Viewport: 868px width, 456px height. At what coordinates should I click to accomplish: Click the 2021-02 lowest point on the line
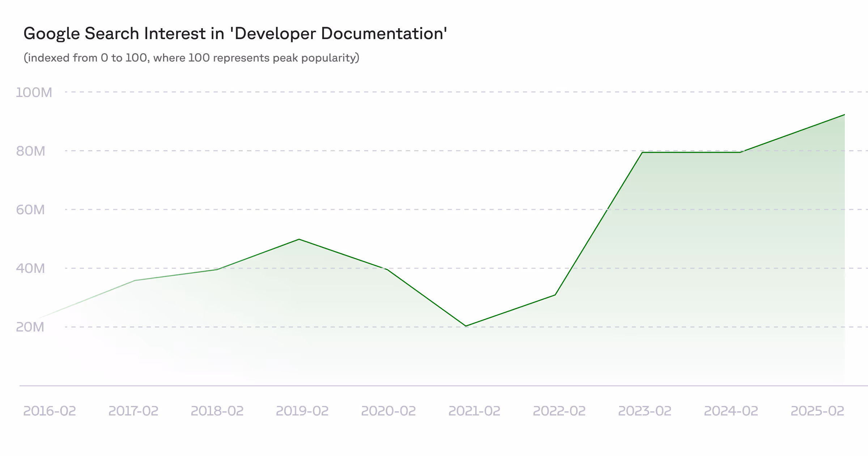466,326
